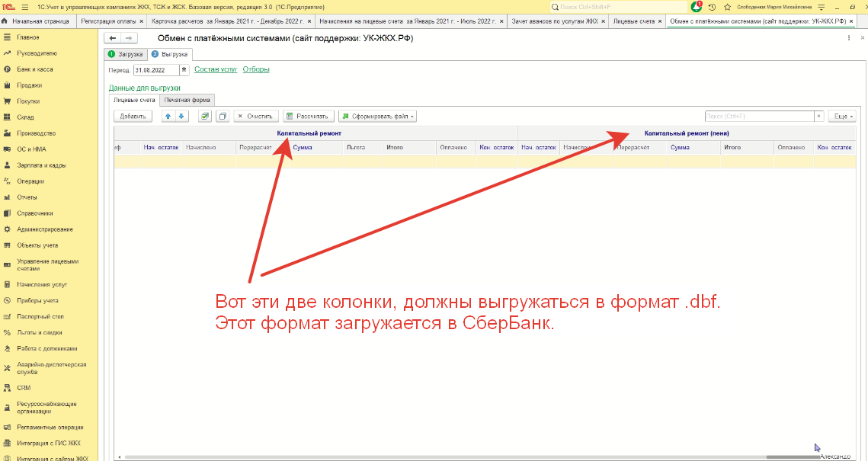Move row up with blue arrow
The image size is (868, 461).
click(x=168, y=117)
